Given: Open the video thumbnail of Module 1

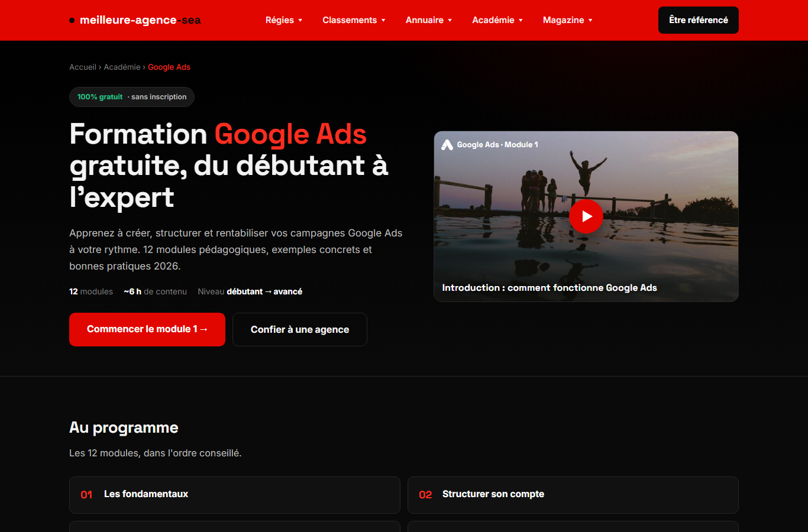Looking at the screenshot, I should (586, 216).
